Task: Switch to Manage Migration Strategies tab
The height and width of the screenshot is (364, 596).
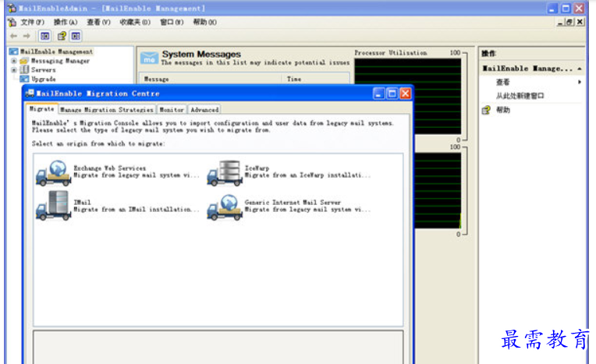Action: 107,110
